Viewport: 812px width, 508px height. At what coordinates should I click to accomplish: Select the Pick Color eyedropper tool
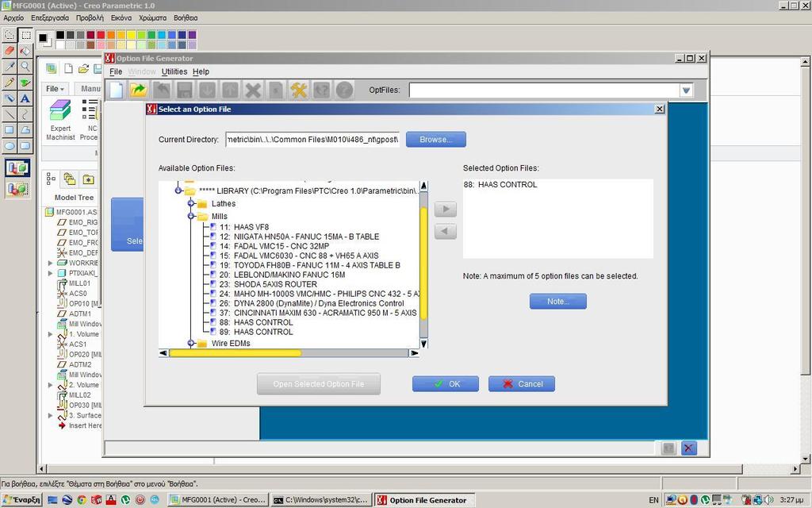(x=10, y=67)
